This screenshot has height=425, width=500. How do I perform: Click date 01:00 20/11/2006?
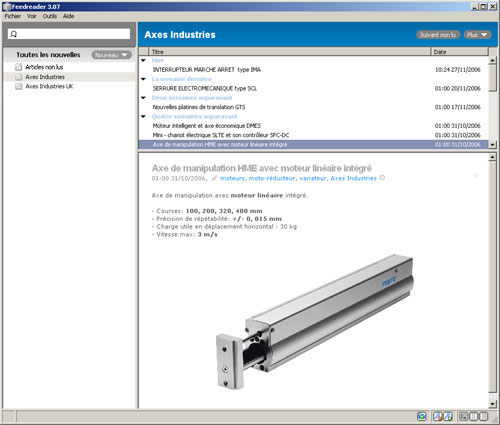click(x=458, y=88)
